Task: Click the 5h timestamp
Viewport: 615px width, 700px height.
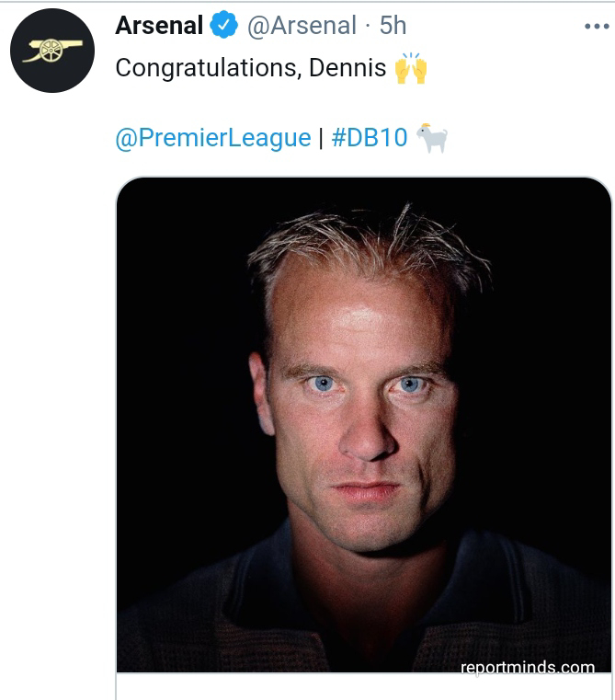Action: 393,26
